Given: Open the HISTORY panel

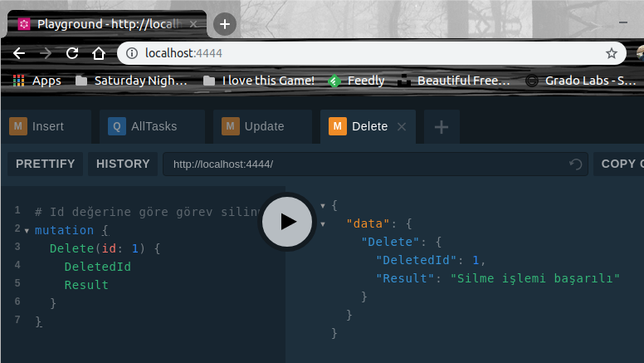Looking at the screenshot, I should 123,164.
